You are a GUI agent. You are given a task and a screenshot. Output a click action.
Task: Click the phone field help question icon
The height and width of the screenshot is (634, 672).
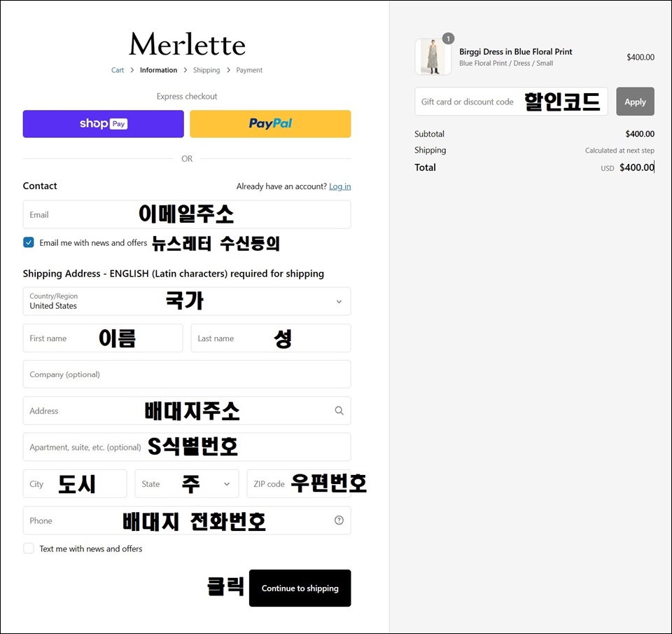[339, 521]
